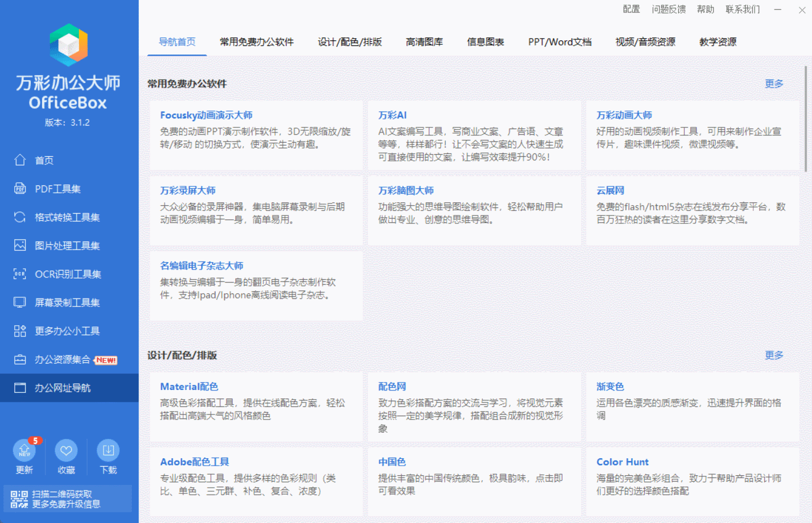Open the PDF工具集 section in the sidebar

click(57, 188)
